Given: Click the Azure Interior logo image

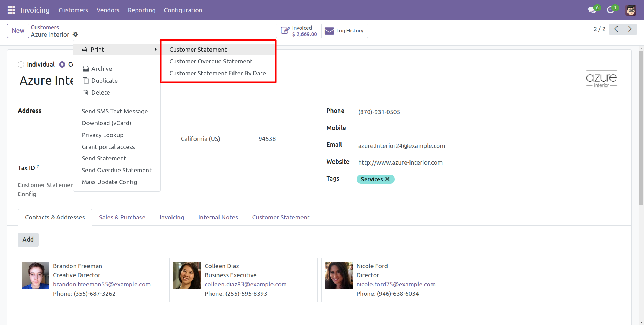Looking at the screenshot, I should tap(601, 80).
